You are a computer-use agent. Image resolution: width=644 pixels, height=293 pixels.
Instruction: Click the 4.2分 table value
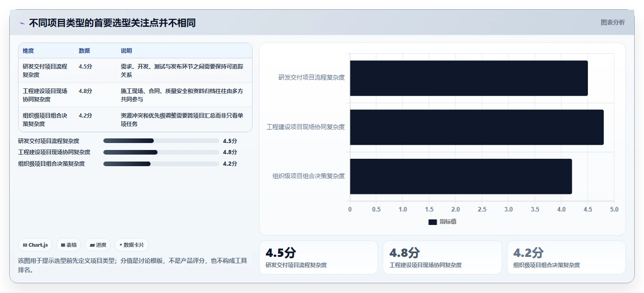[x=85, y=116]
